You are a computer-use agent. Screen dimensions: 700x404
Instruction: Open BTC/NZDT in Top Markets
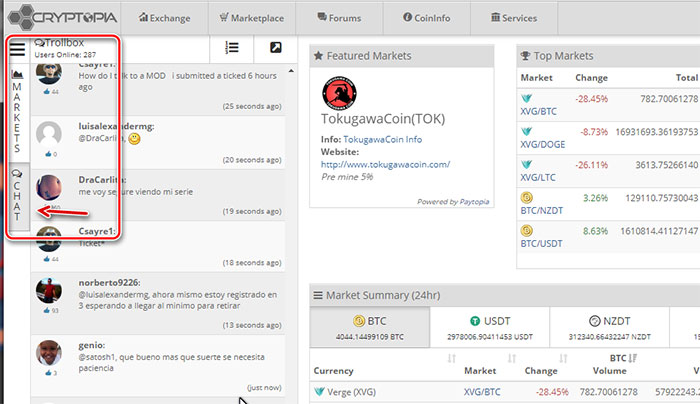542,210
